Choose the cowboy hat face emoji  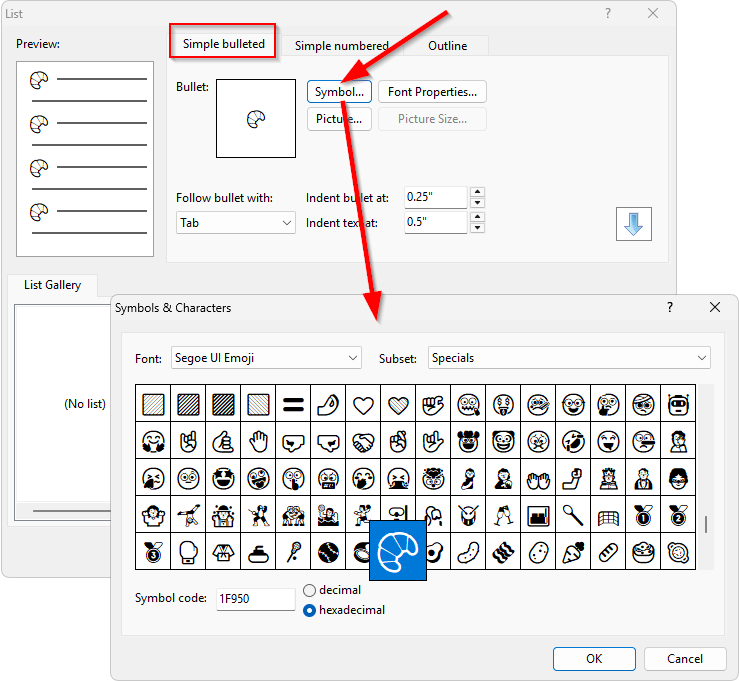pos(468,441)
